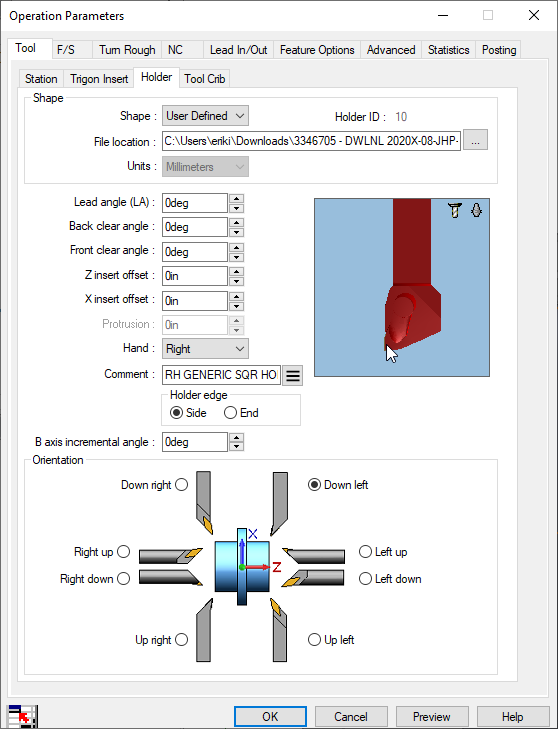The width and height of the screenshot is (558, 729).
Task: Open the Trigon Insert sub-tab
Action: pos(99,79)
